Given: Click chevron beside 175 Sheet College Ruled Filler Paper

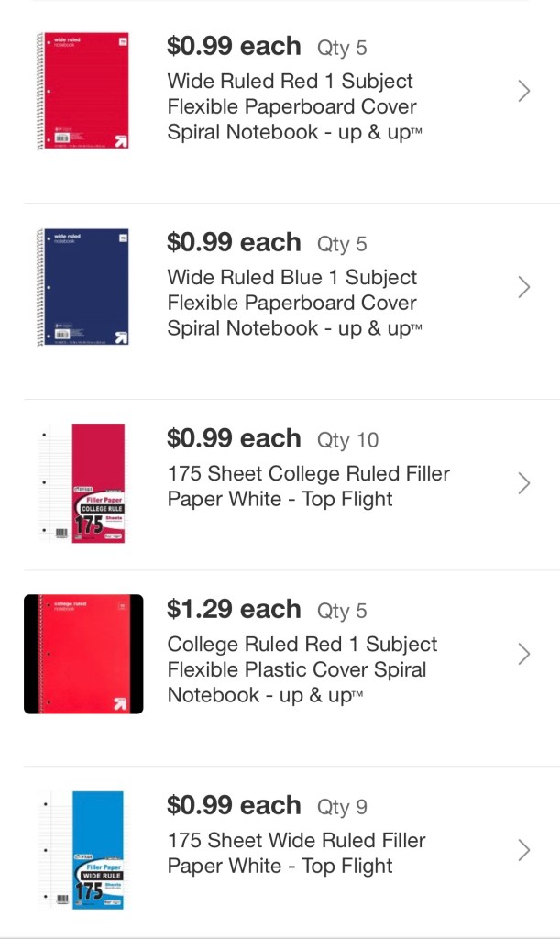Looking at the screenshot, I should 524,483.
